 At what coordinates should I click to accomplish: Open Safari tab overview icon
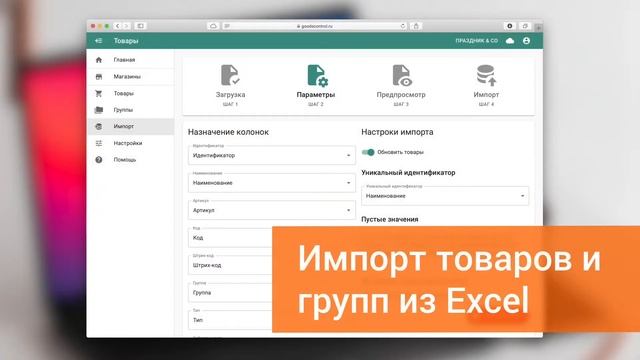525,26
